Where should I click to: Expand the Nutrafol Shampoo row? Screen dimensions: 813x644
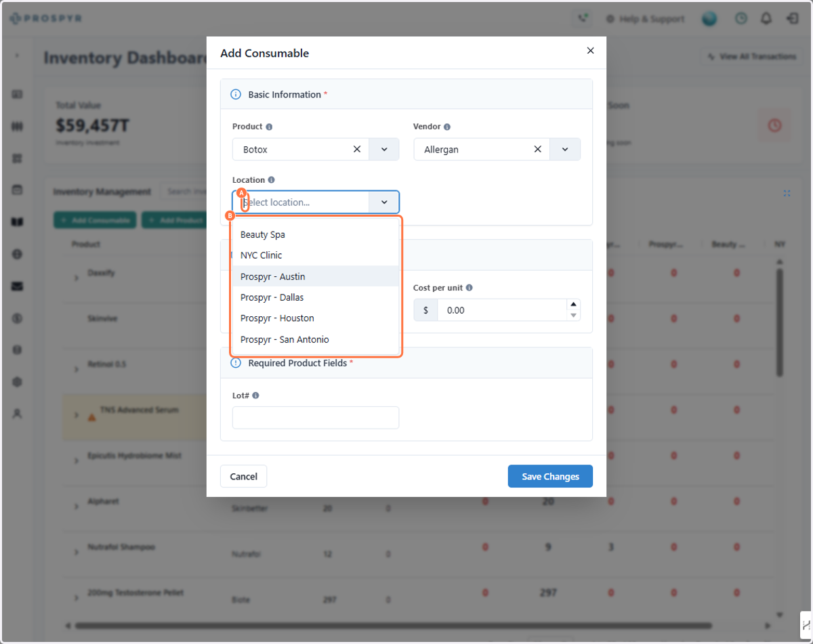coord(77,551)
